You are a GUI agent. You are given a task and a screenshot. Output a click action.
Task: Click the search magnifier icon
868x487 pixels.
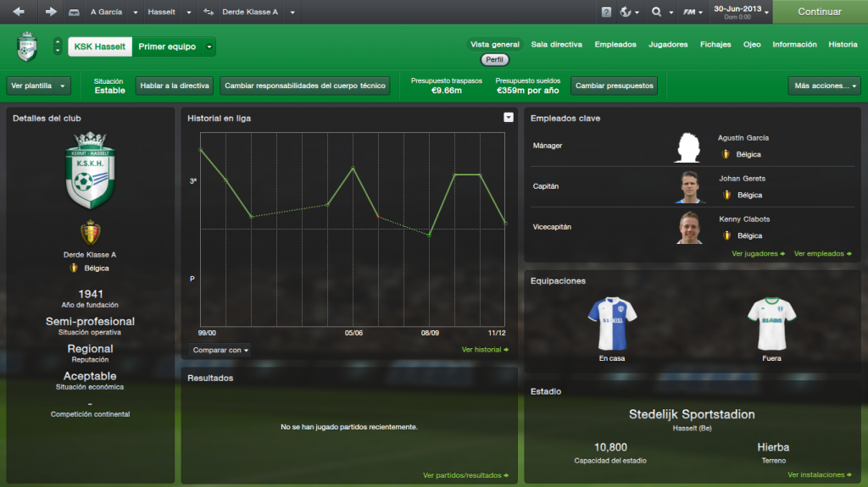click(x=657, y=12)
